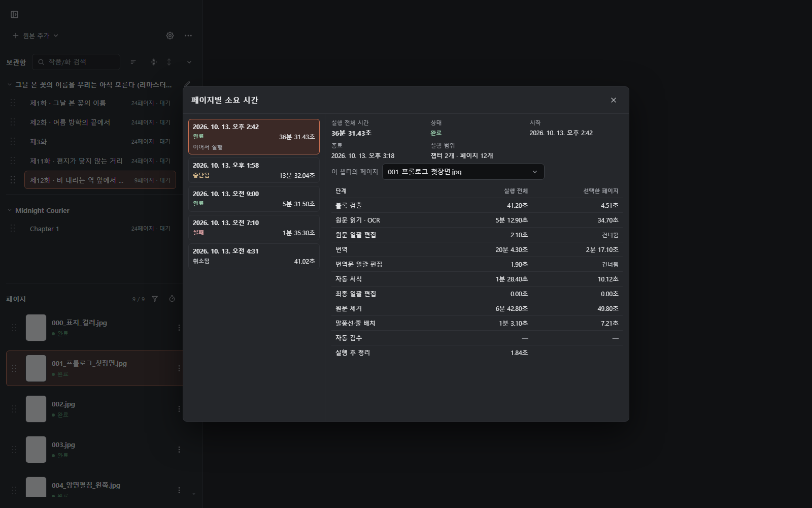Click the 실행 후 정리 stage row

(x=477, y=353)
